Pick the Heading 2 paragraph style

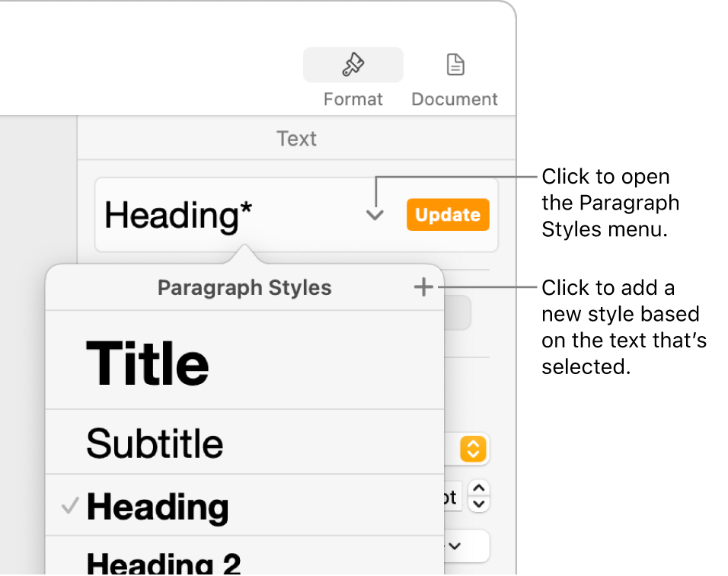164,562
